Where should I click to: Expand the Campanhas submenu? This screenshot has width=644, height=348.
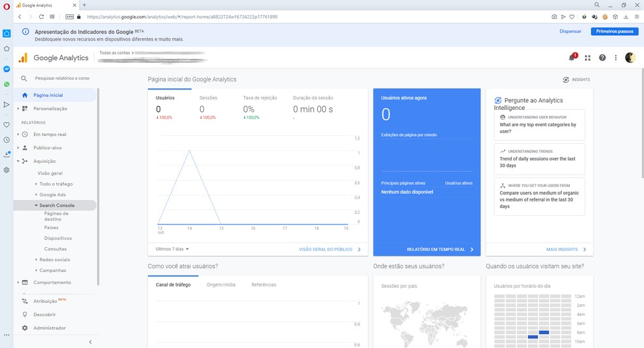(x=36, y=270)
